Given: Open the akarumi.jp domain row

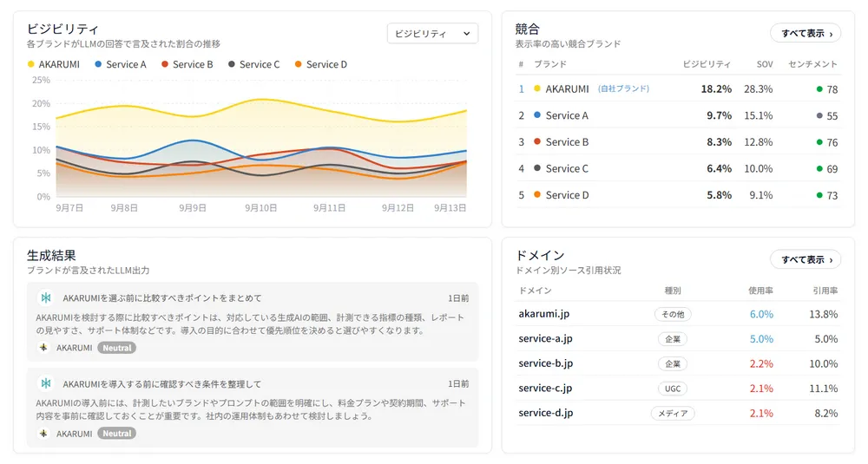Looking at the screenshot, I should (678, 314).
